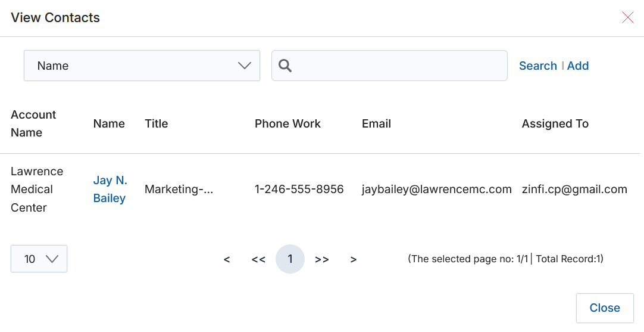Focus the contact search input box
The height and width of the screenshot is (332, 644).
click(x=389, y=66)
